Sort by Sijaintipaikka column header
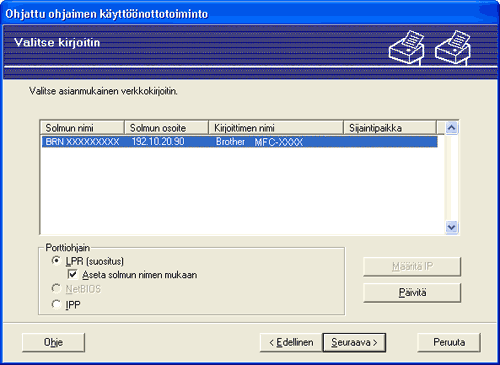The image size is (500, 365). [x=390, y=128]
